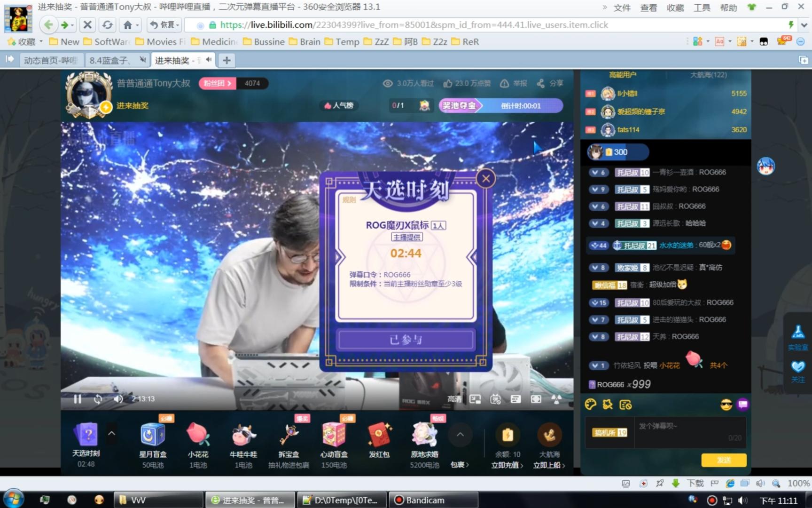The height and width of the screenshot is (508, 812).
Task: Open the 粉丝团 badge
Action: tap(218, 83)
